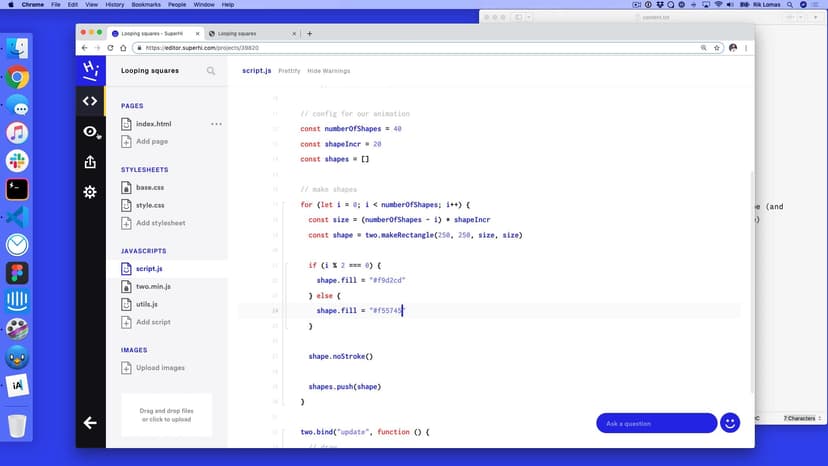
Task: Bookmark this page with star icon
Action: tap(717, 48)
